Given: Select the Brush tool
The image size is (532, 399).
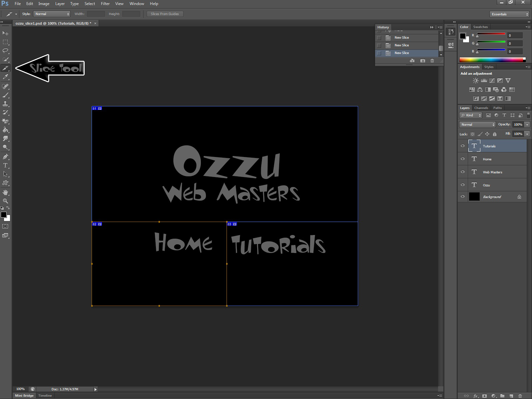Looking at the screenshot, I should pos(5,95).
